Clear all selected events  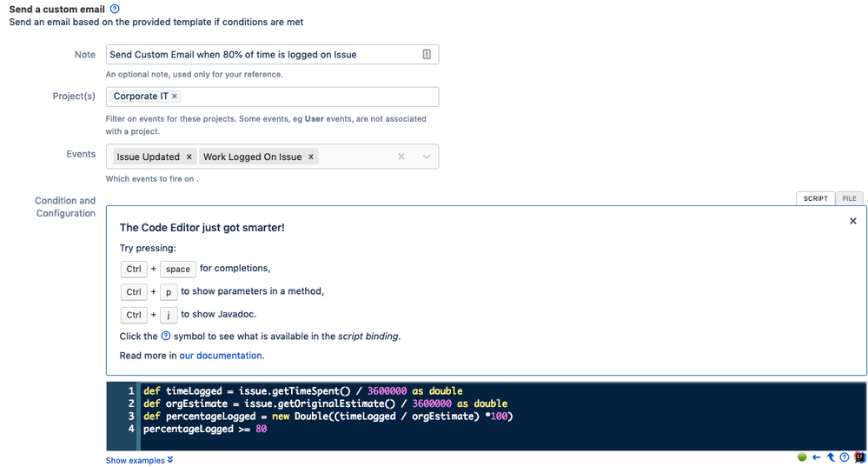coord(401,157)
